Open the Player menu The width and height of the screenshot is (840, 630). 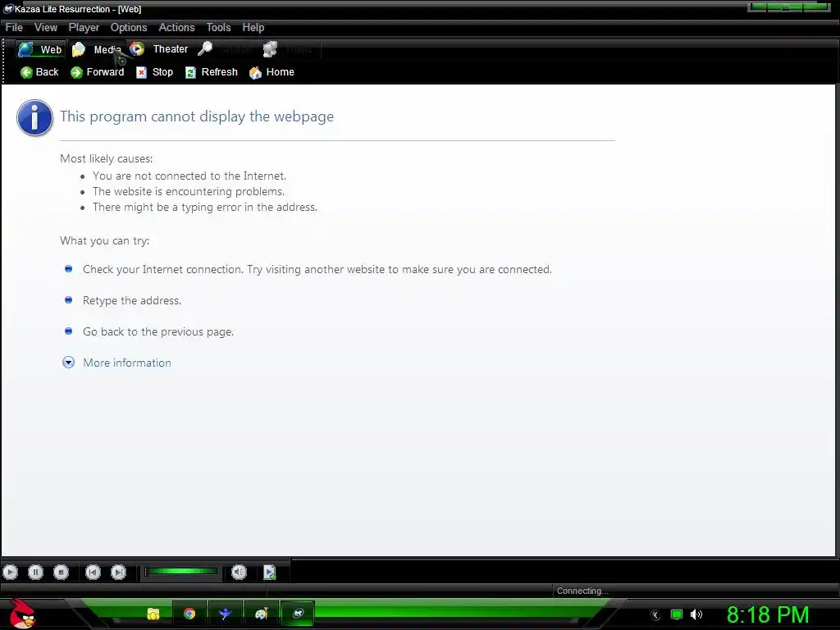point(84,27)
